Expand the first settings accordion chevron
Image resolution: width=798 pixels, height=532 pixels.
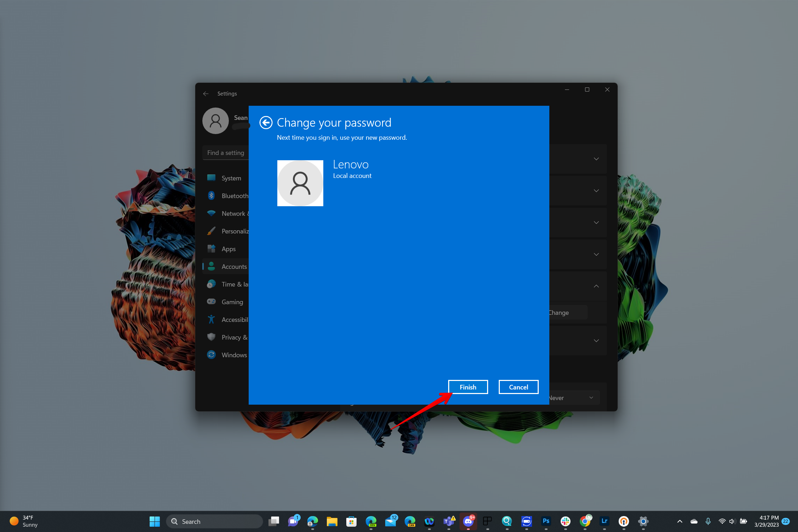point(598,159)
